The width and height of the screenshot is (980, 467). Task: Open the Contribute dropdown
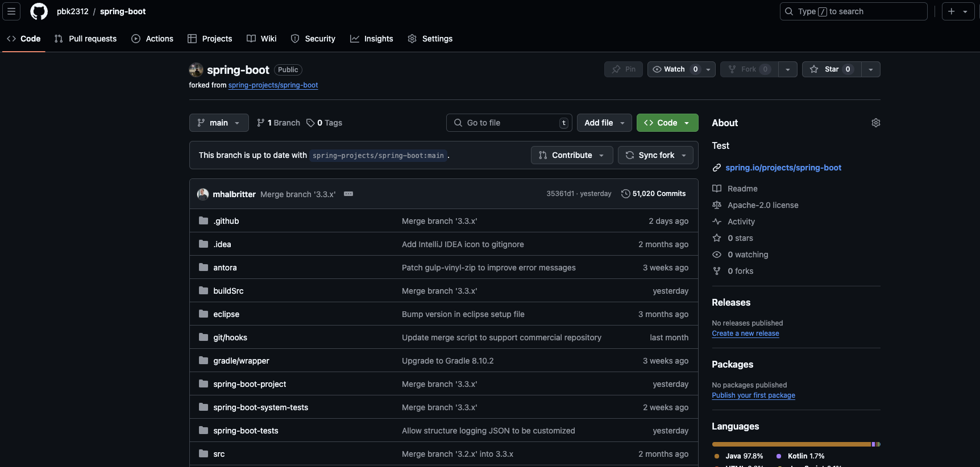pos(572,155)
